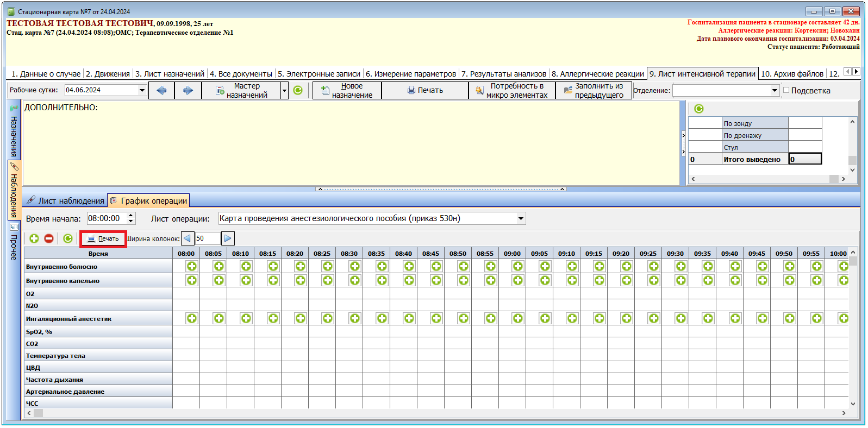Refresh the output balance panel
Image resolution: width=868 pixels, height=428 pixels.
(x=699, y=109)
